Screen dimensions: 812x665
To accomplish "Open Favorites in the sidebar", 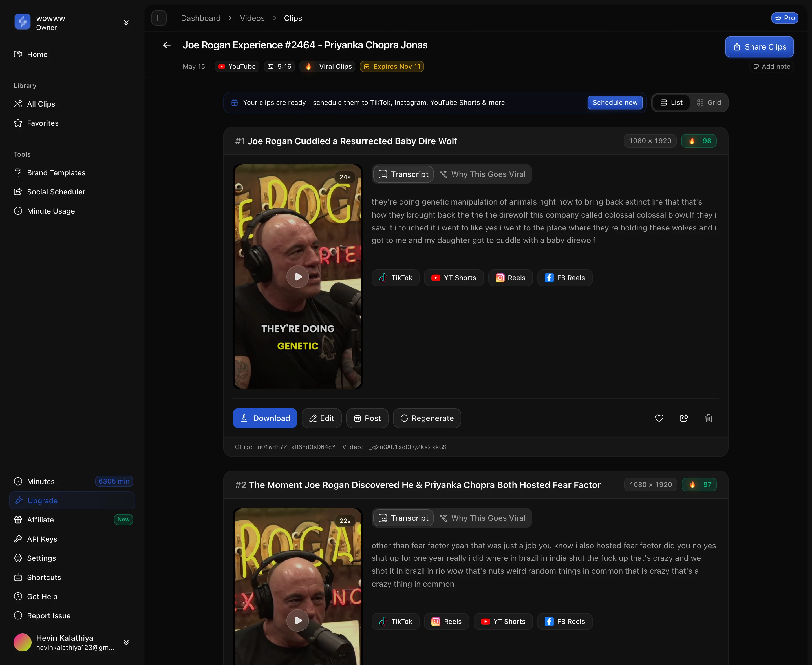I will coord(72,123).
